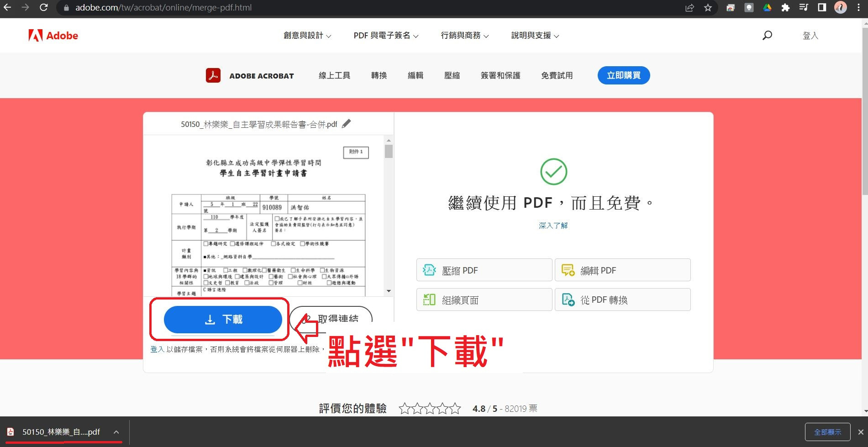Click the PDF preview scrollbar thumb
This screenshot has height=447, width=868.
pos(389,151)
